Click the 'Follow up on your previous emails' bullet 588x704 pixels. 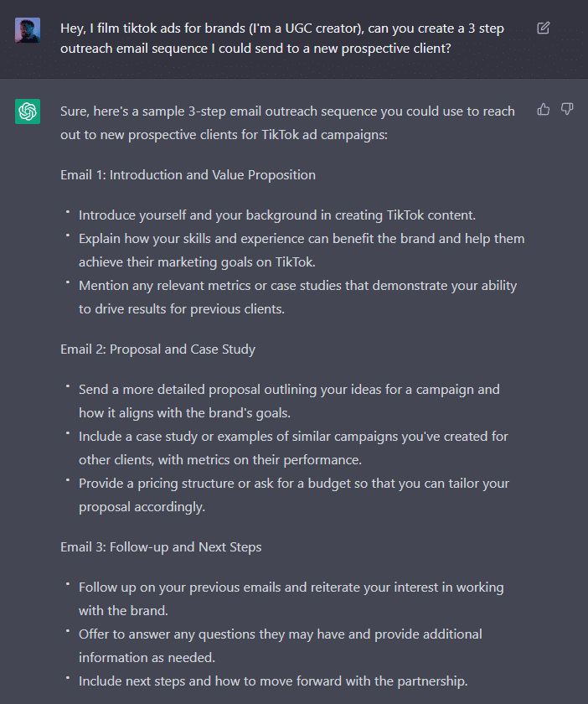pos(291,599)
